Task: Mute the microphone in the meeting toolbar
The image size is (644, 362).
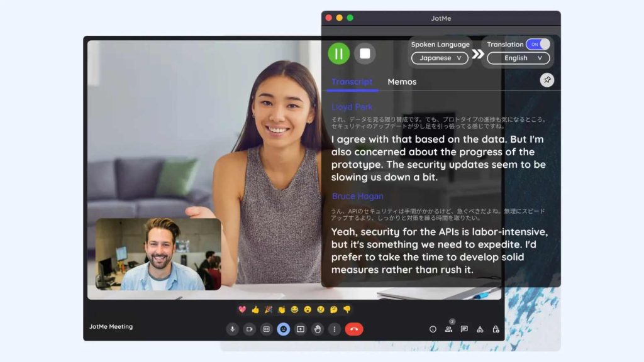Action: point(233,329)
